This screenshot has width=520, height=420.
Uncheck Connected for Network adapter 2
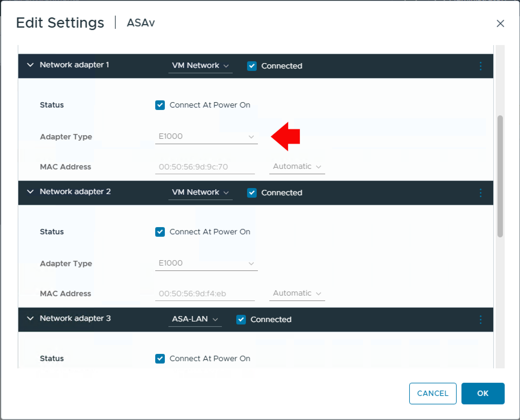point(252,193)
